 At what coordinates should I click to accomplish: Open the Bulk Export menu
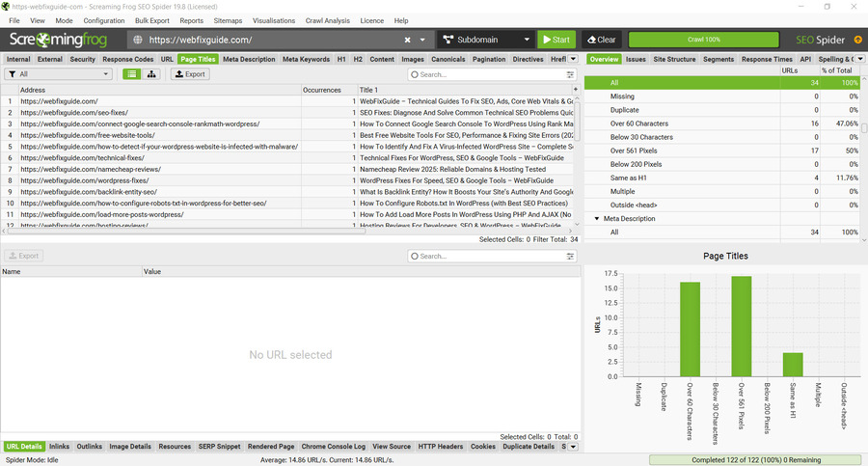coord(152,20)
